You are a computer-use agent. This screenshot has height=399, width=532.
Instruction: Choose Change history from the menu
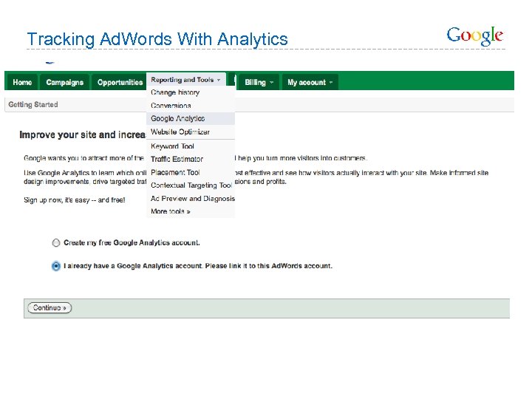tap(175, 93)
